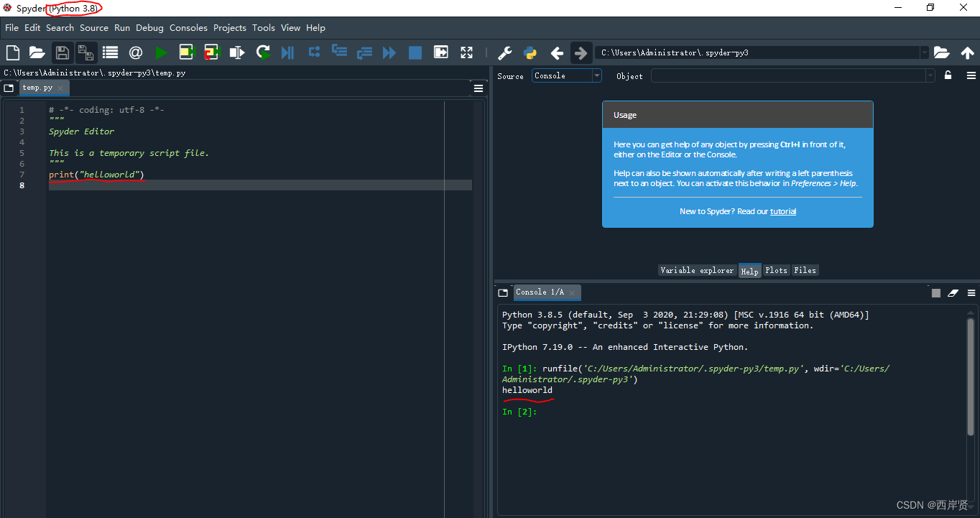This screenshot has height=518, width=980.
Task: Open the Search menu
Action: coord(60,27)
